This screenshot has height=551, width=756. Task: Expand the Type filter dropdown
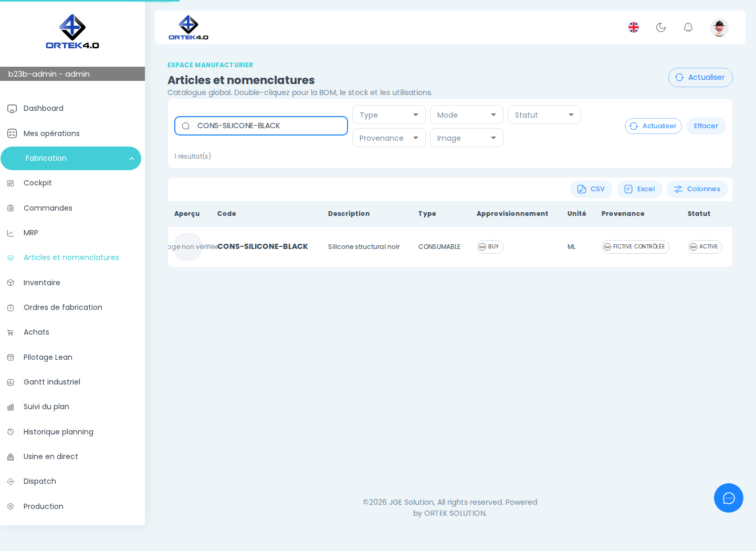[x=389, y=115]
